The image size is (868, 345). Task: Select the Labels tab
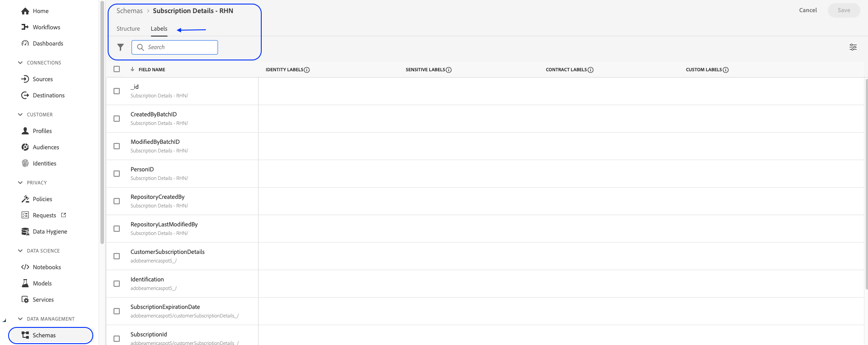(159, 29)
